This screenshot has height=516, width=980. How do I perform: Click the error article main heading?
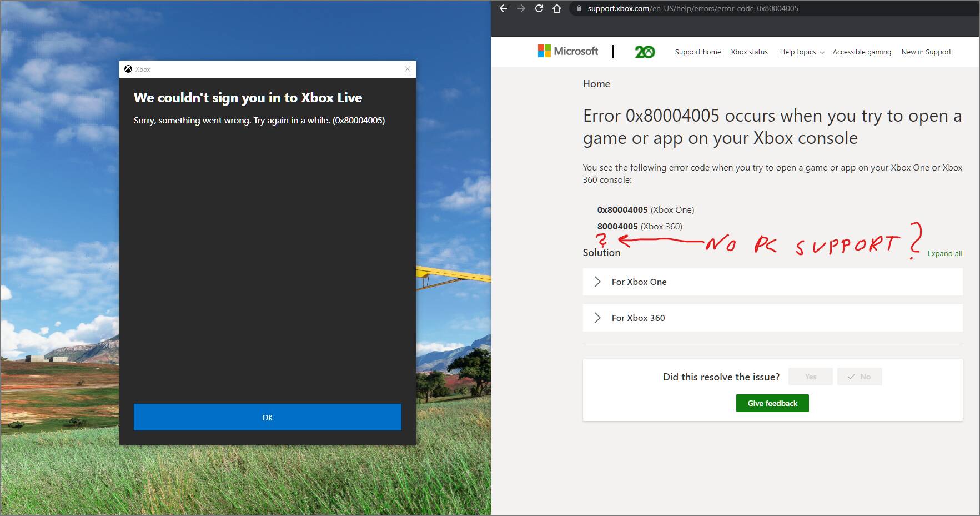point(772,127)
